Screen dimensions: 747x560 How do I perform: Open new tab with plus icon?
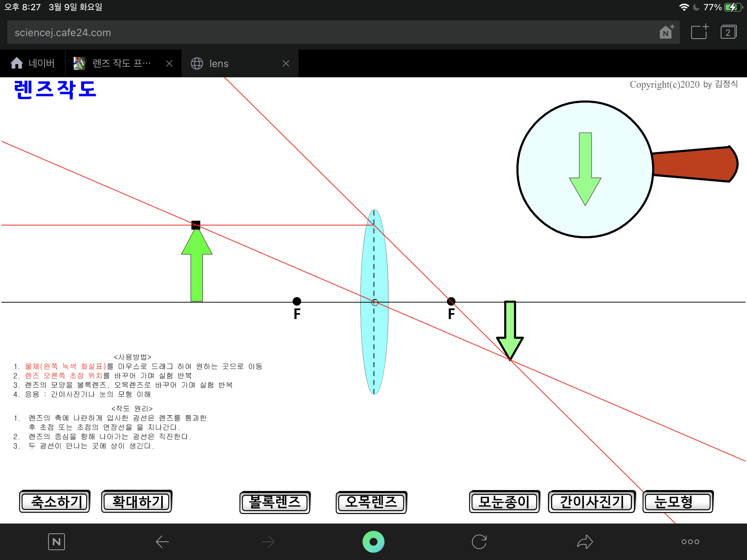point(699,32)
